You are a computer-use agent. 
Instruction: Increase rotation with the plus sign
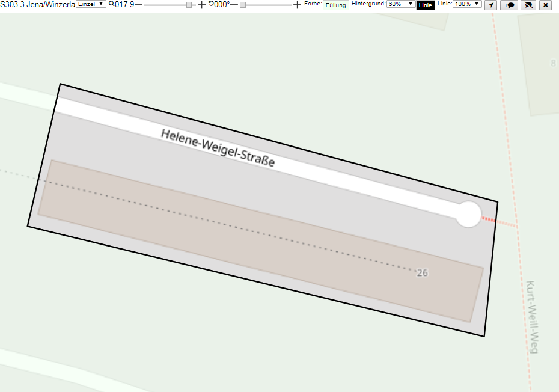pyautogui.click(x=297, y=5)
